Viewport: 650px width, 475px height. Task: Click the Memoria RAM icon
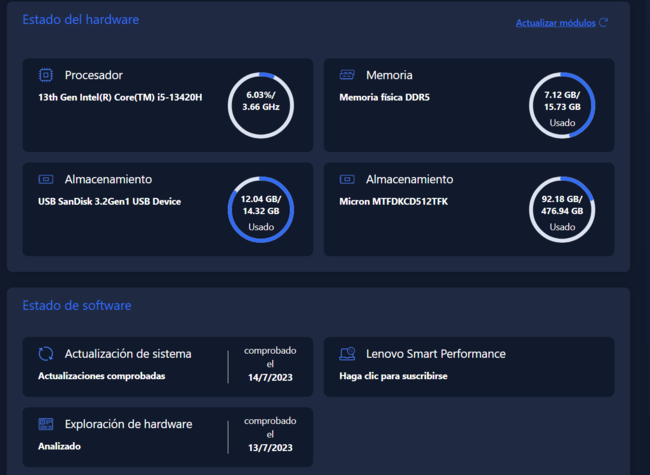[347, 75]
